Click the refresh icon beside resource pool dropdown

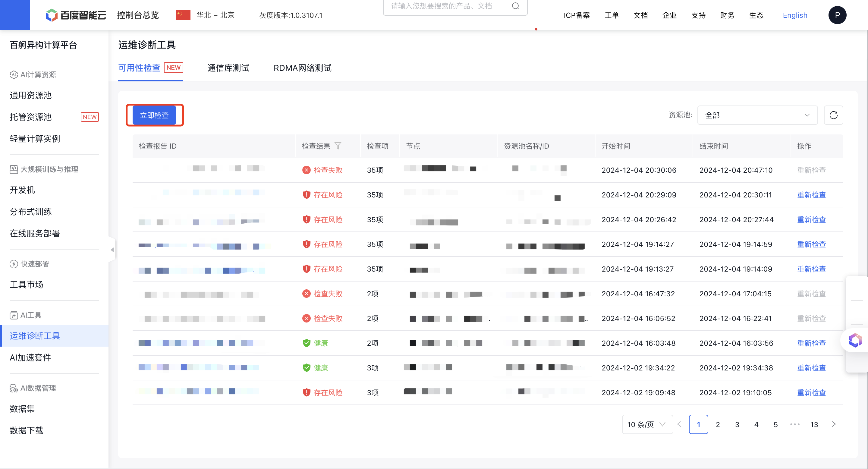point(833,115)
